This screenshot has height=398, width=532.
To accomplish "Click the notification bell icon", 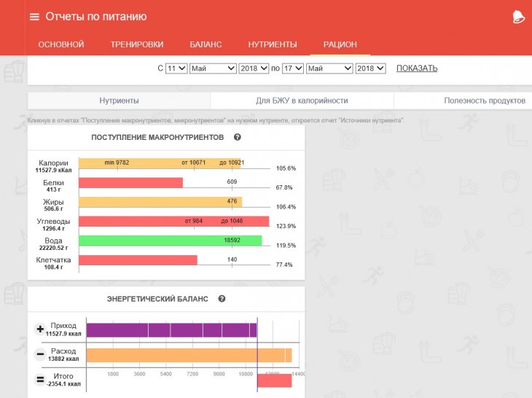I will coord(518,17).
